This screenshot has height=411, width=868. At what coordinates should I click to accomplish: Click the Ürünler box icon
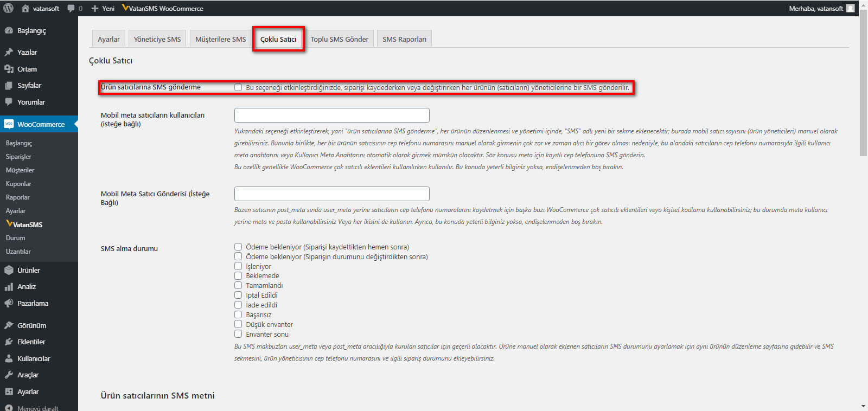9,270
